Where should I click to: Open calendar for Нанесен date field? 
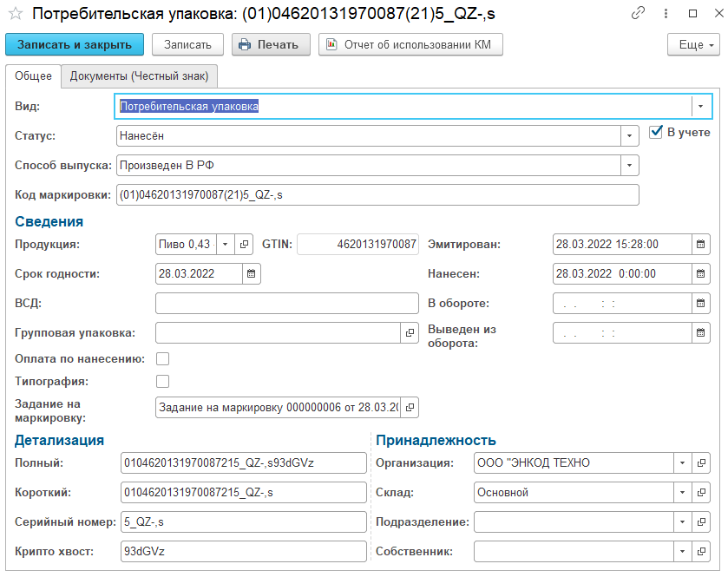pos(700,273)
